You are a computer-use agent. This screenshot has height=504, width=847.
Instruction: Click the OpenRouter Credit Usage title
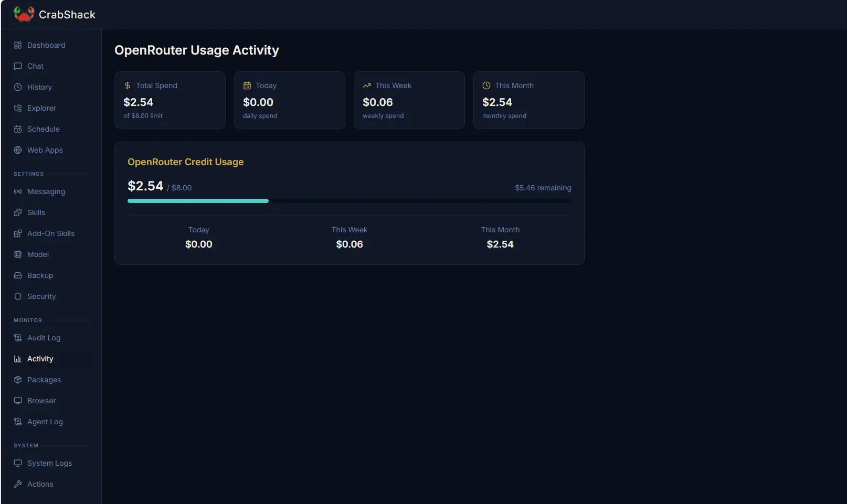(x=186, y=162)
